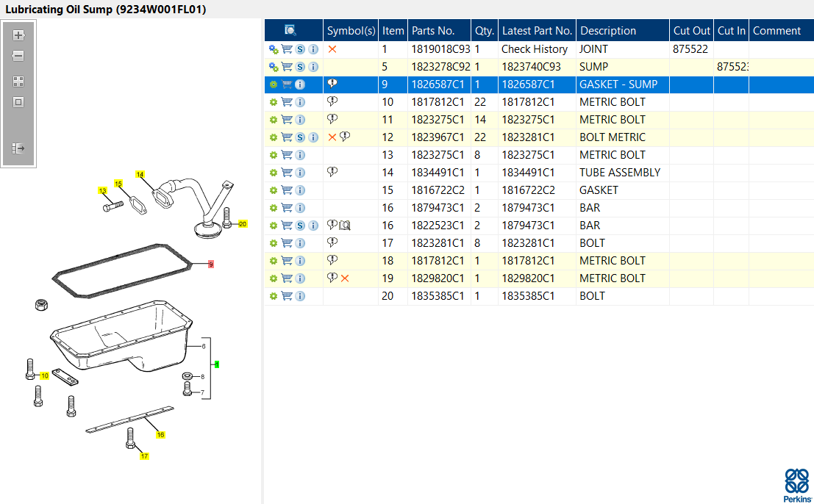This screenshot has width=814, height=504.
Task: Add JOINT item 1 to cart
Action: [287, 49]
